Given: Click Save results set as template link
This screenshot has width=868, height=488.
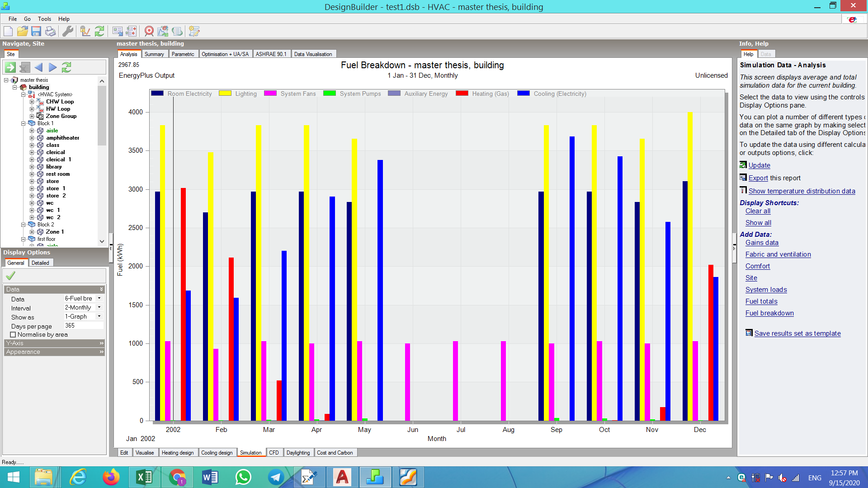Looking at the screenshot, I should 797,333.
